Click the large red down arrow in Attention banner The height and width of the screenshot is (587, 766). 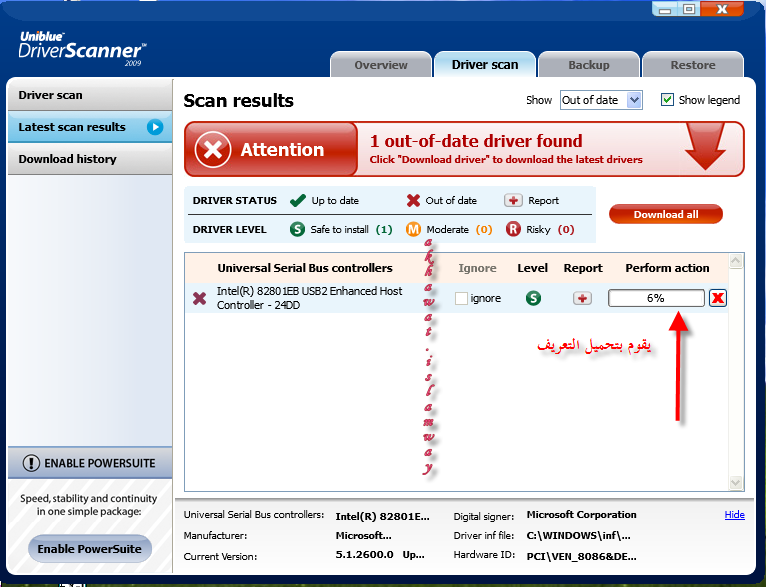(705, 146)
